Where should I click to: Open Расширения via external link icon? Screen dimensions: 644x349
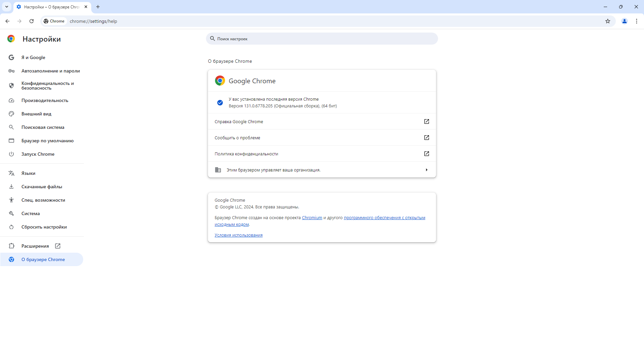(x=58, y=246)
